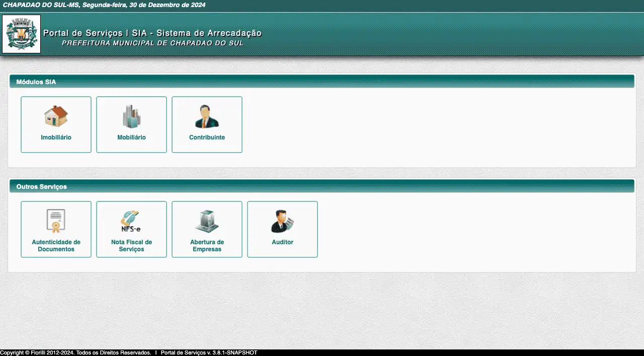This screenshot has height=356, width=644.
Task: Select the Abertura de Empresas label
Action: click(x=207, y=246)
